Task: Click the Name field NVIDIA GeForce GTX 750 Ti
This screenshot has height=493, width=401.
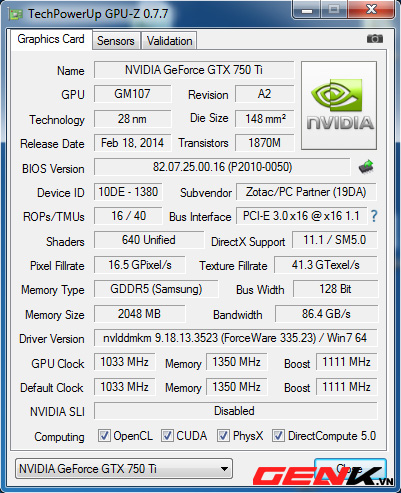Action: tap(194, 70)
